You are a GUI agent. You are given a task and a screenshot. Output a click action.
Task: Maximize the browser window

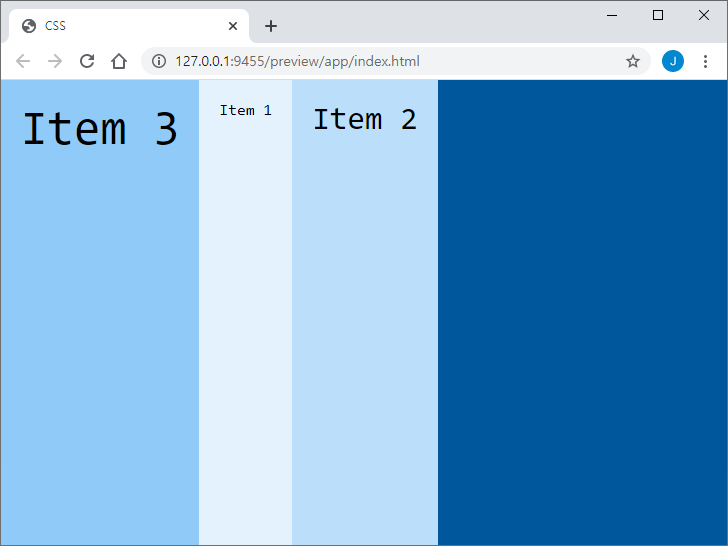pyautogui.click(x=658, y=15)
